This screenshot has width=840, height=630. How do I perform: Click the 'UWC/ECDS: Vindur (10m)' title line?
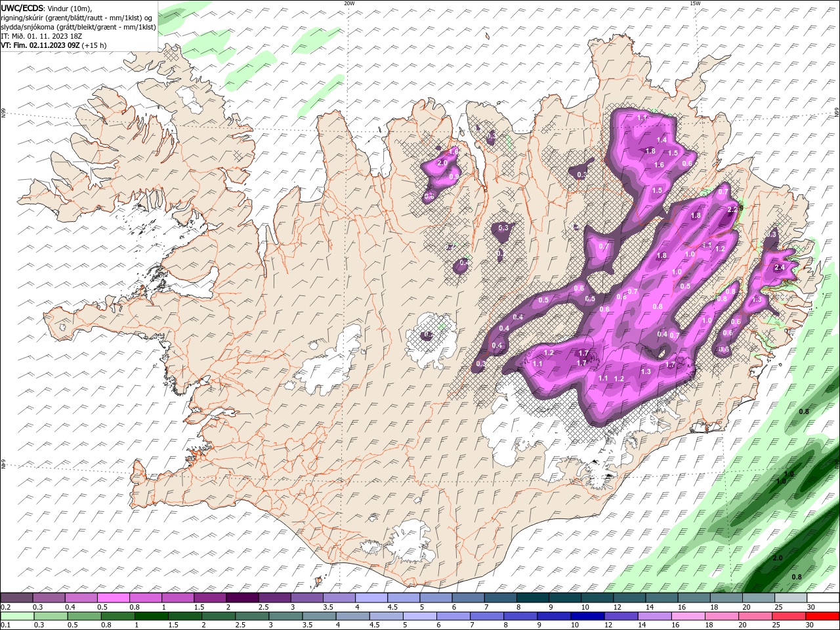coord(47,8)
